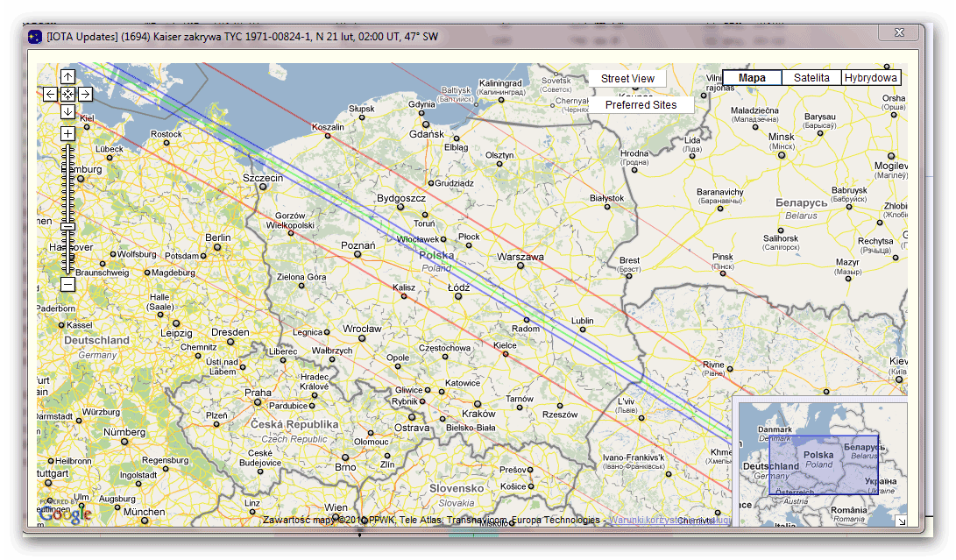Viewport: 956px width, 560px height.
Task: Click the Košice city label
Action: (x=513, y=486)
